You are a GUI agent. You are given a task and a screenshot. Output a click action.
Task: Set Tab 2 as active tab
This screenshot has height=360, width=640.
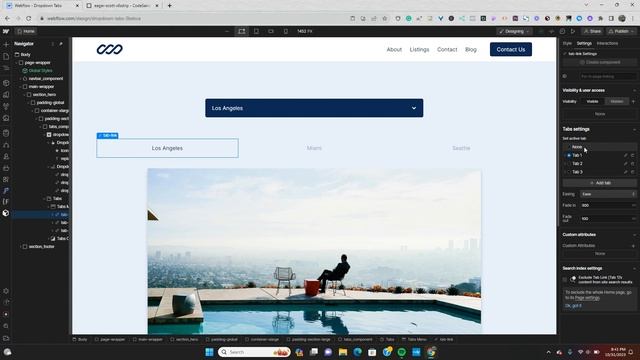pos(569,164)
